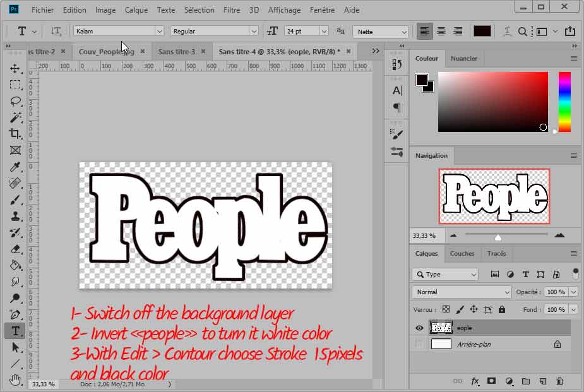Add a layer mask

[492, 381]
